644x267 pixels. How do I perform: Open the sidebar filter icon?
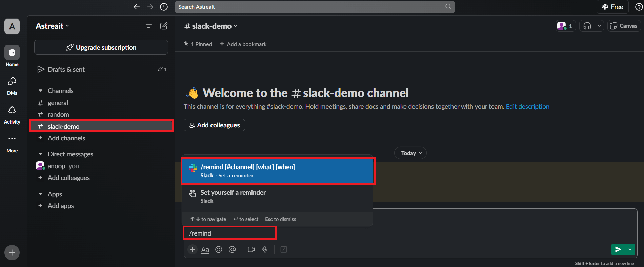(148, 26)
